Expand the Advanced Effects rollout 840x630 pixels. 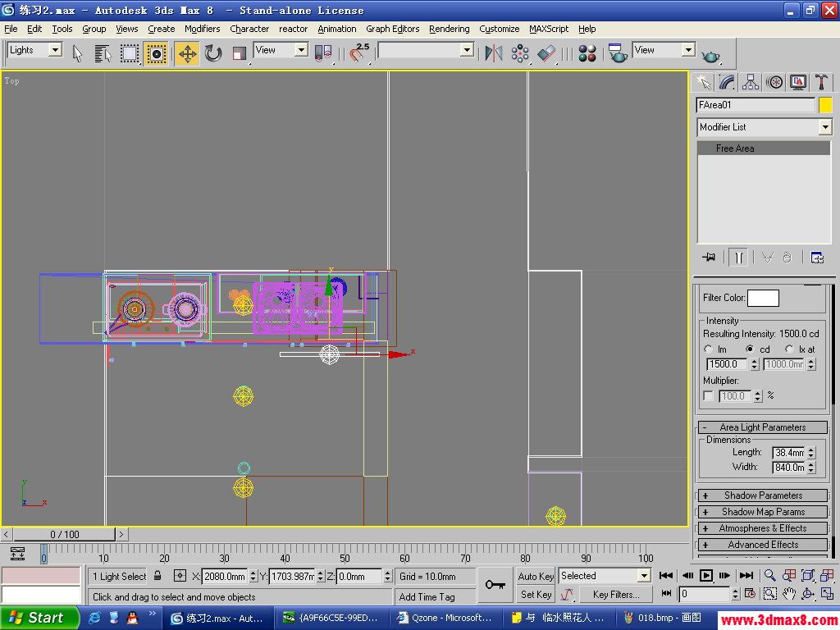(763, 545)
